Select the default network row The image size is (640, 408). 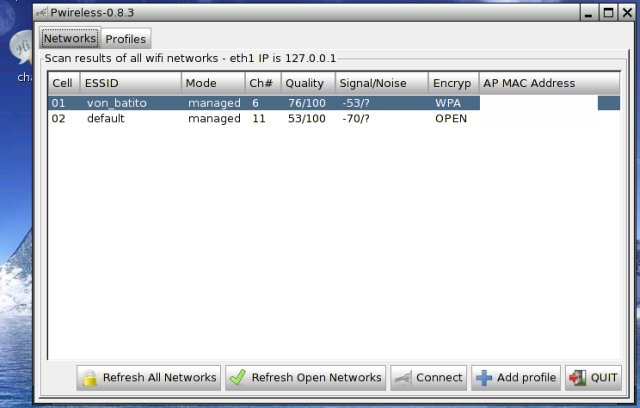point(333,118)
